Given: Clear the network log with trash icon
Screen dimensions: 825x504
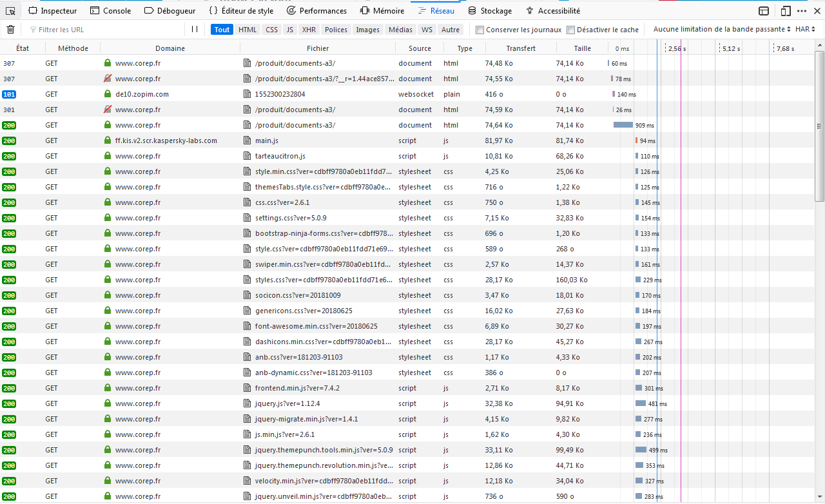Looking at the screenshot, I should click(x=10, y=30).
